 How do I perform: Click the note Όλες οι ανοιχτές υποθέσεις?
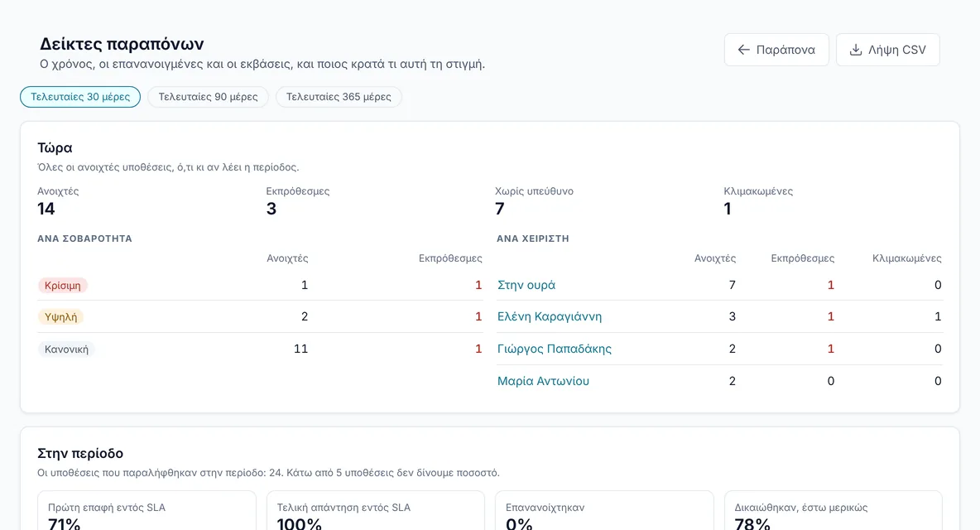[x=168, y=167]
